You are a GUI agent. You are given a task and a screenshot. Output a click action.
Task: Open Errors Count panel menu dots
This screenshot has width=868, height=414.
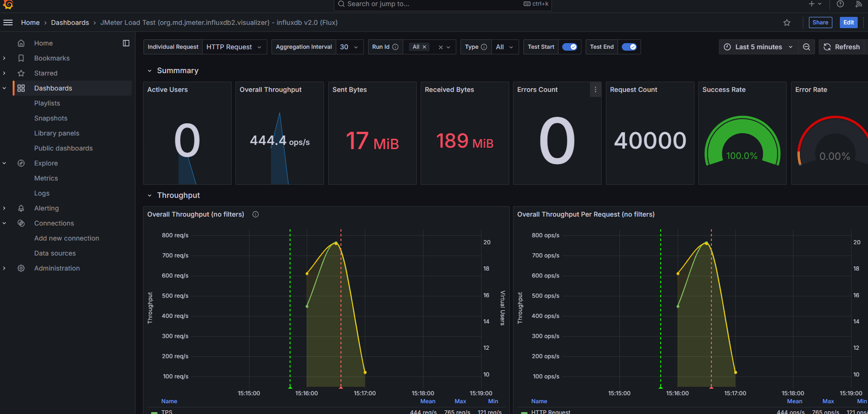[x=596, y=90]
